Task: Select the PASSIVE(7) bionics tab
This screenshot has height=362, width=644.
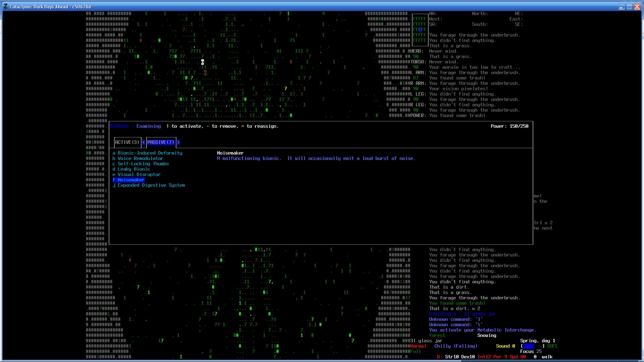Action: coord(161,142)
